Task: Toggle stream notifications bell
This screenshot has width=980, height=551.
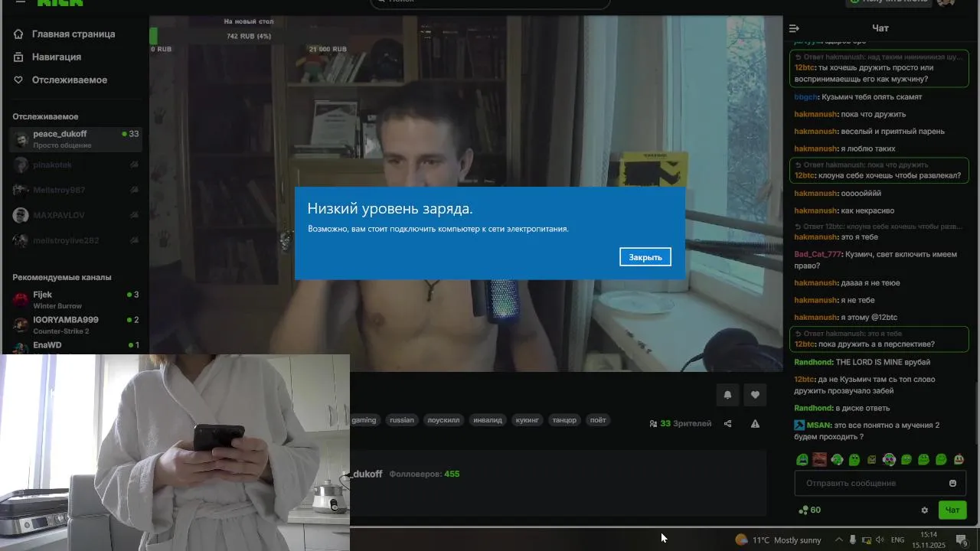Action: tap(727, 395)
